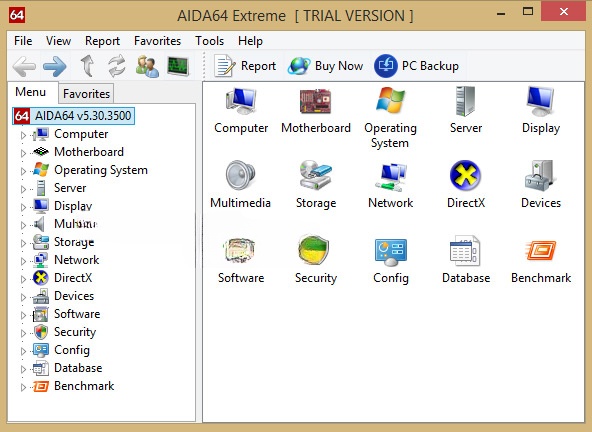Open the Benchmark icon in right pane
This screenshot has width=592, height=432.
(x=541, y=250)
